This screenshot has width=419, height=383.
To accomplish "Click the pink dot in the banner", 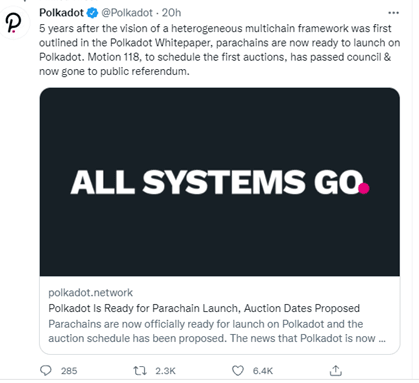I will tap(364, 188).
